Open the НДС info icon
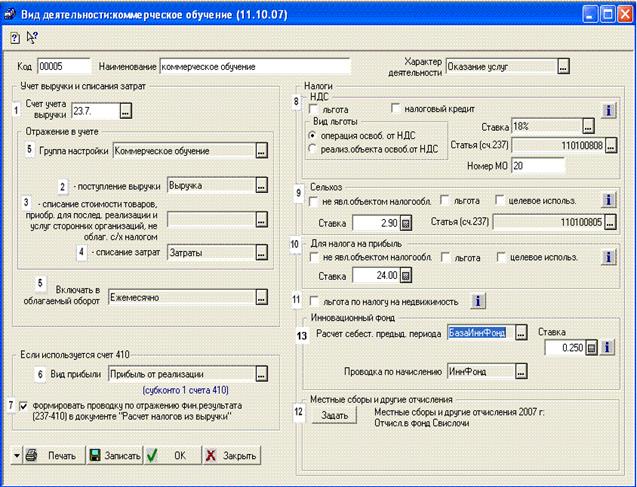The image size is (637, 487). point(608,110)
